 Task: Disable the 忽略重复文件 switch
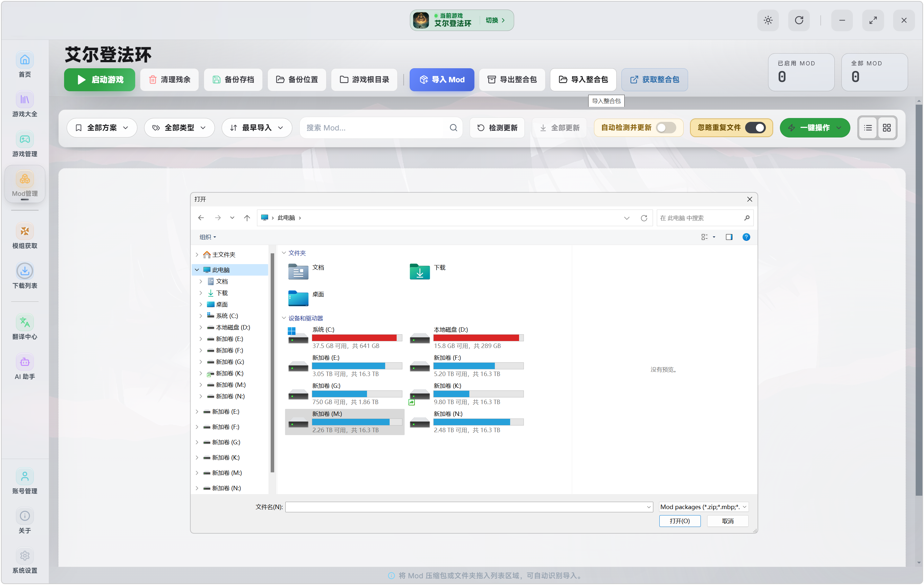pos(755,128)
